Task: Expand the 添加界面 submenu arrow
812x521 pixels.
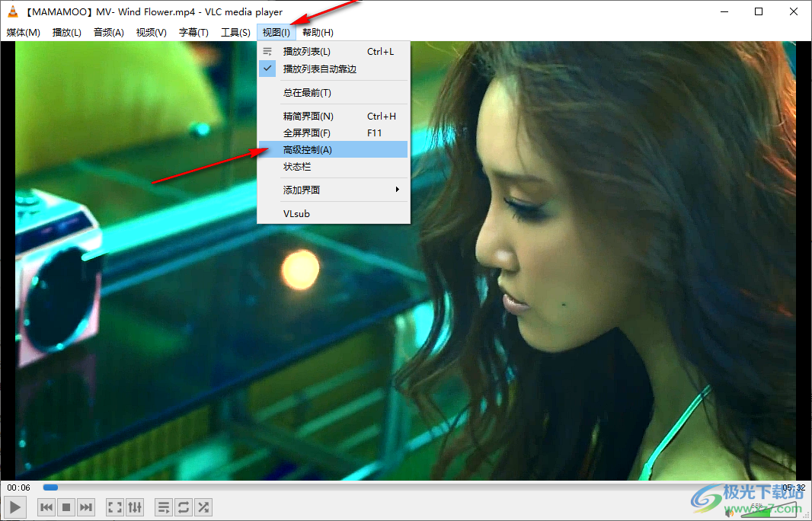Action: 397,190
